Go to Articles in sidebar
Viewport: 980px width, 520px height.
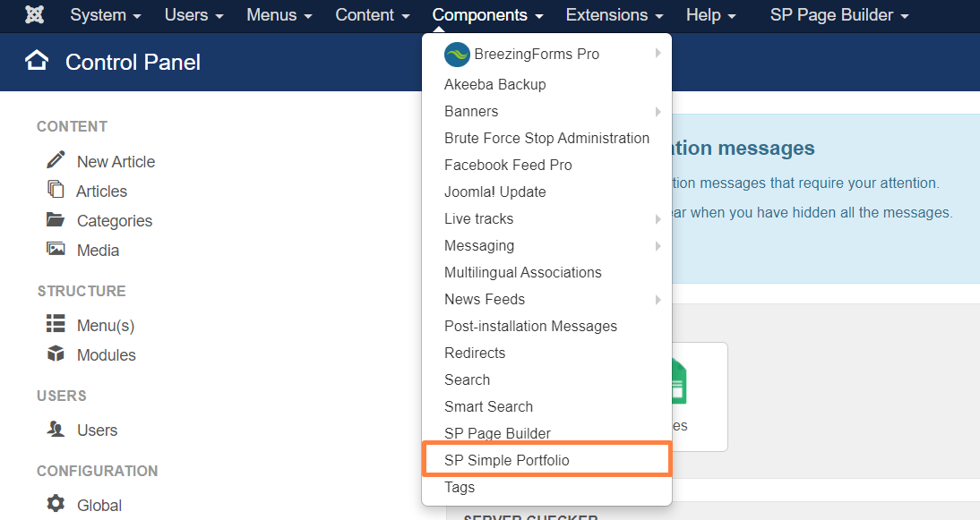pos(101,191)
